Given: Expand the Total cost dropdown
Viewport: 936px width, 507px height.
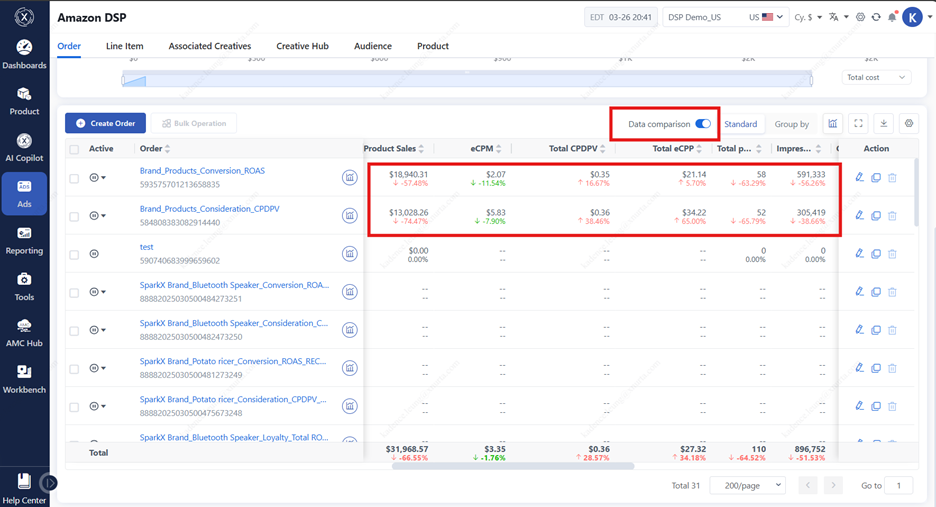Looking at the screenshot, I should (876, 77).
